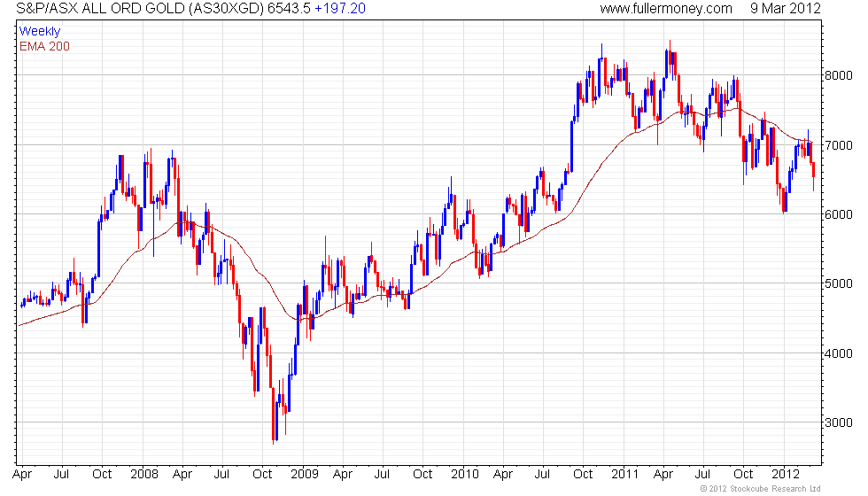
Task: Click the Oct label immediately before 2012
Action: point(743,475)
